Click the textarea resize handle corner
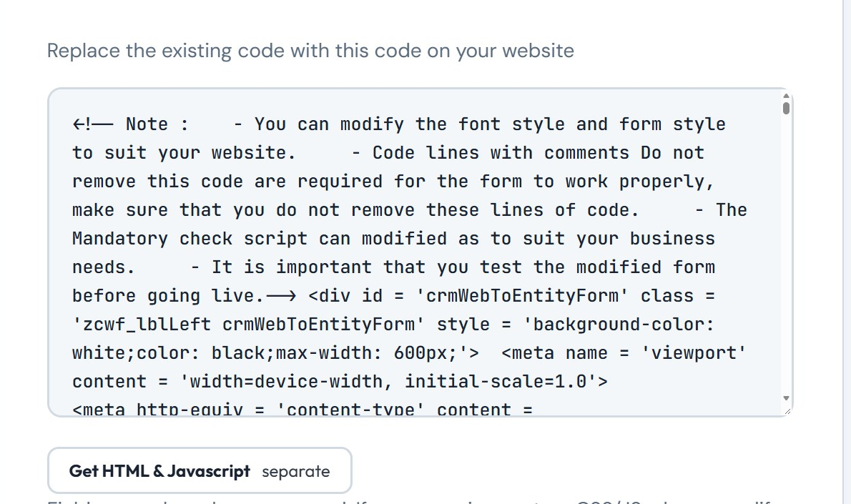Screen dimensions: 851x504 point(787,410)
